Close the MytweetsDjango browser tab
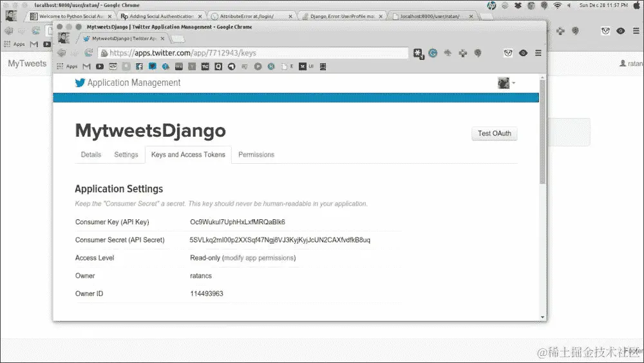The image size is (644, 363). click(x=162, y=39)
